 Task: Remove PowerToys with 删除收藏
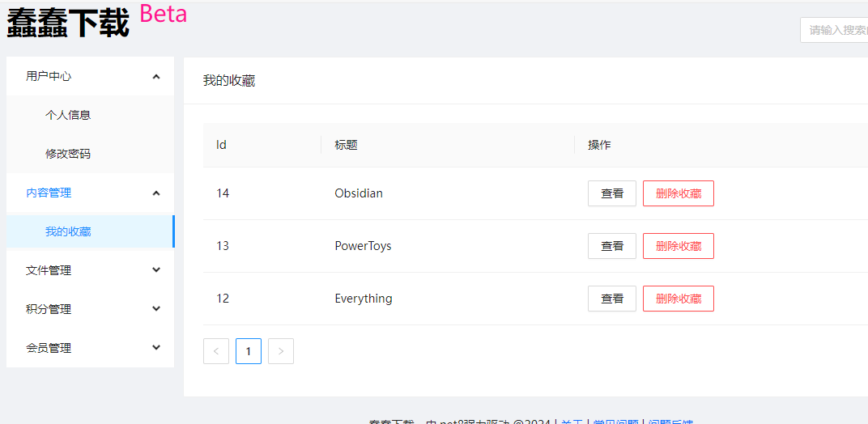pos(679,246)
